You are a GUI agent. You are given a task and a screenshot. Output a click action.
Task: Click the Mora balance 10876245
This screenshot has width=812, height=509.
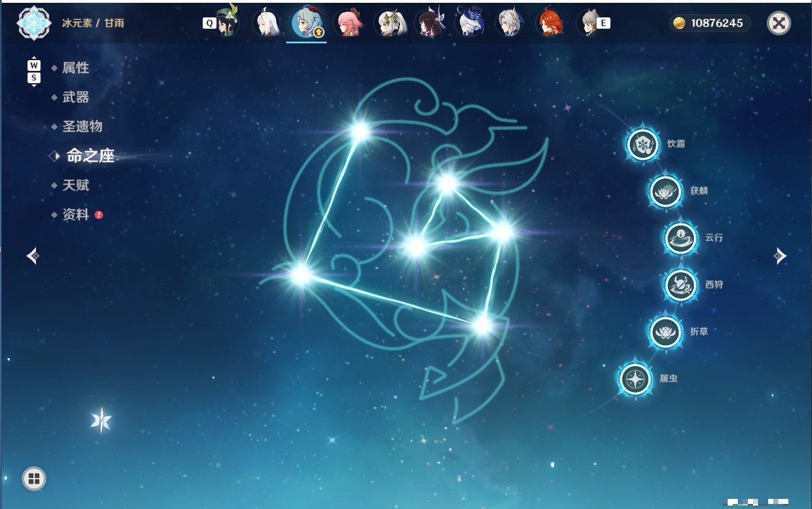tap(710, 23)
